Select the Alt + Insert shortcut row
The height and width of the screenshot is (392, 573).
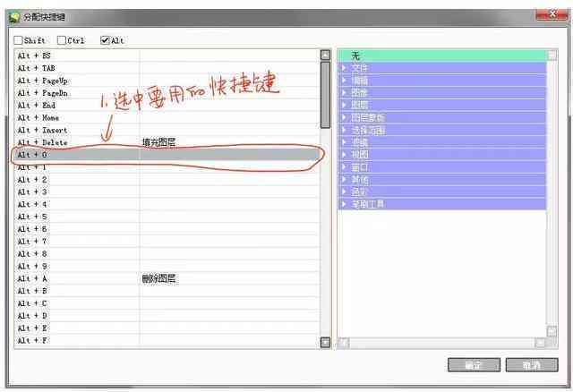click(x=167, y=130)
